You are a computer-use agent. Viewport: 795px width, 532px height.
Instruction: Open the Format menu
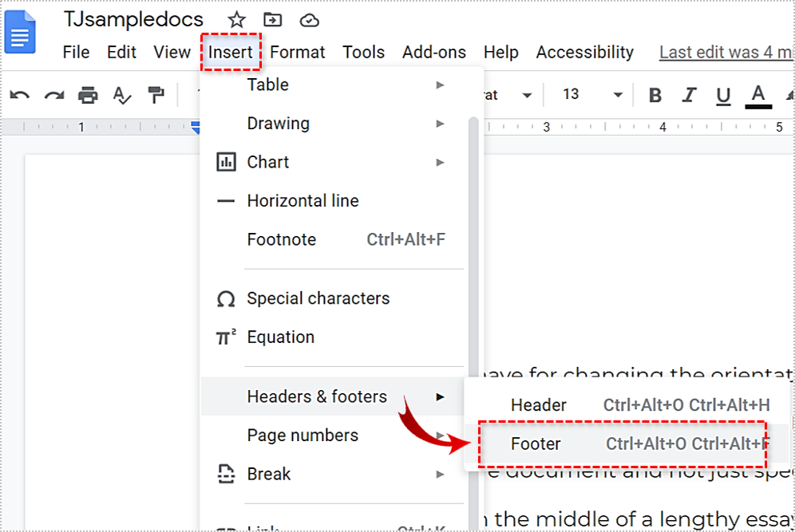pyautogui.click(x=297, y=52)
